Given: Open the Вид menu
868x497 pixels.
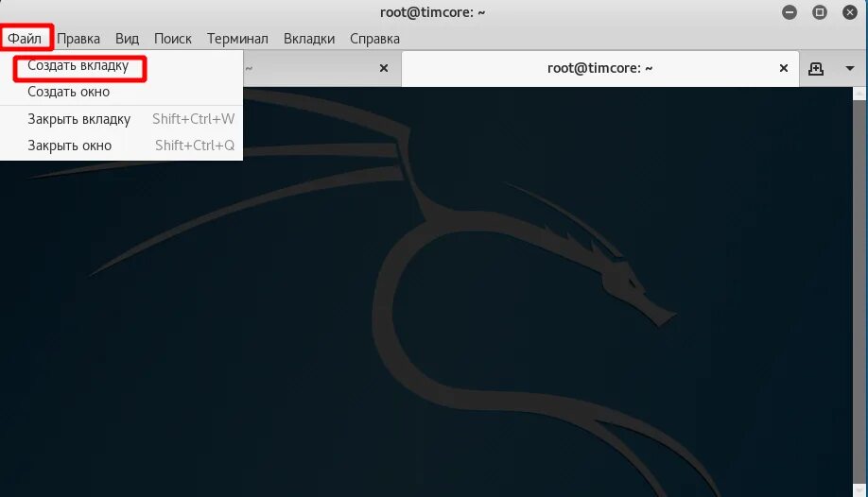Looking at the screenshot, I should [127, 39].
